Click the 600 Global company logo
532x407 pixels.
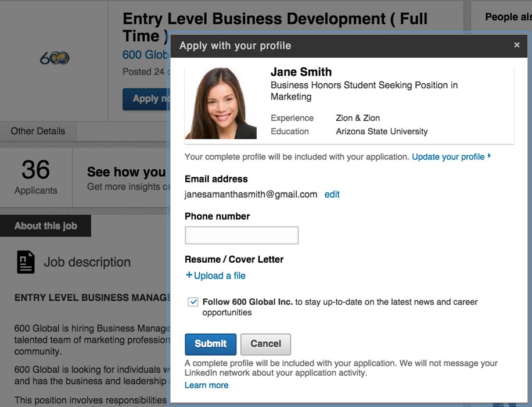[54, 58]
